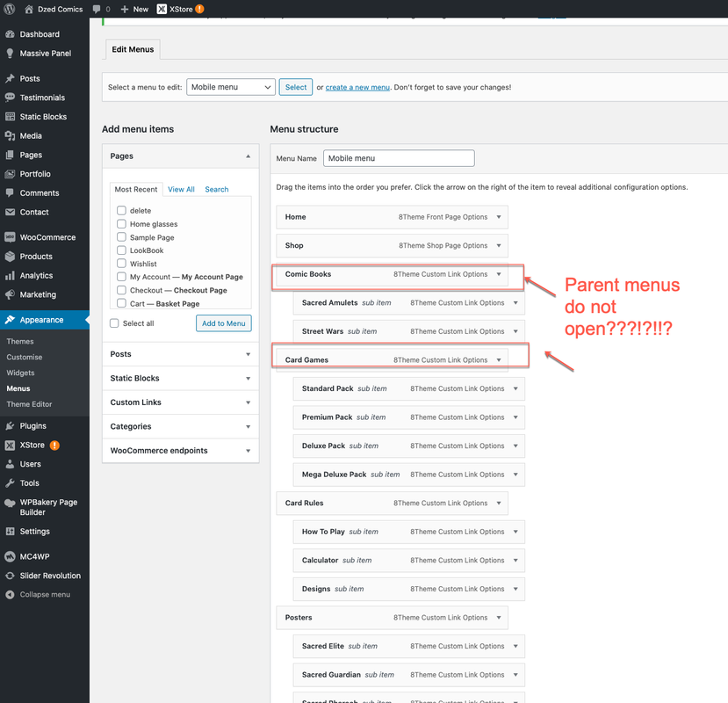Image resolution: width=728 pixels, height=703 pixels.
Task: Open Testimonials sidebar icon
Action: click(10, 98)
